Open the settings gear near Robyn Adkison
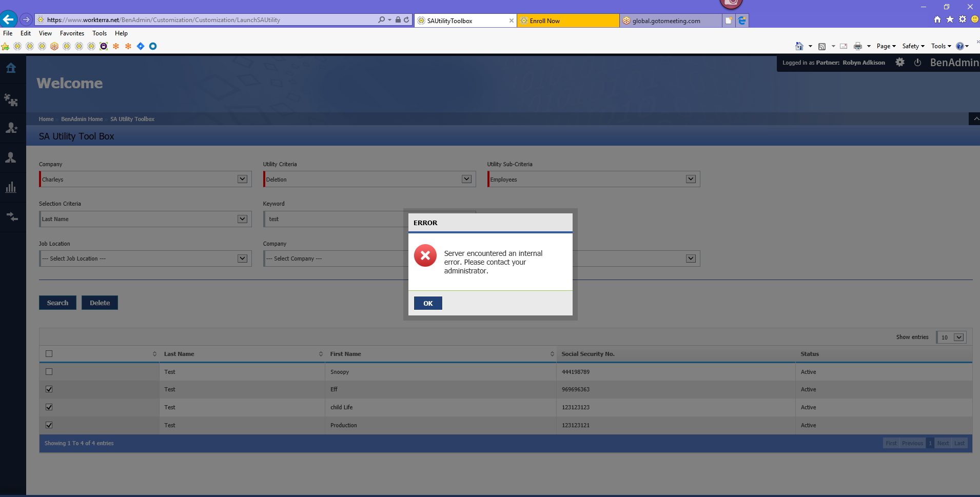 click(x=899, y=62)
